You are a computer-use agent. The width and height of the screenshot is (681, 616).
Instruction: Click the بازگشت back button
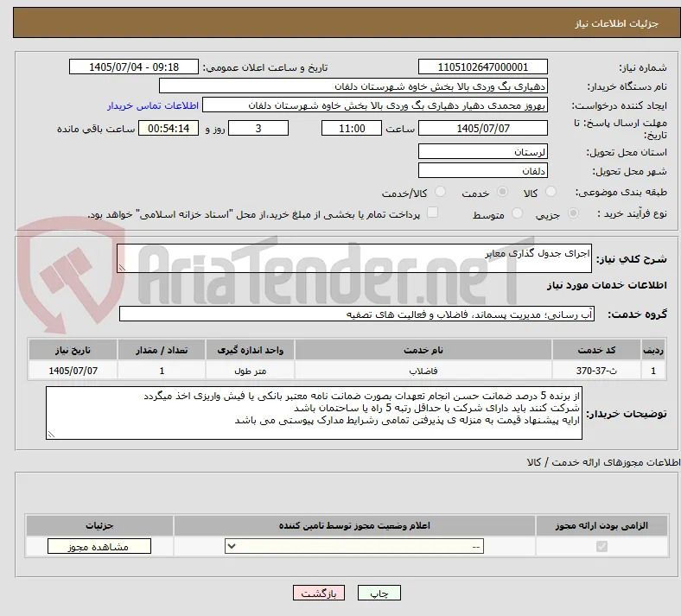[x=319, y=593]
